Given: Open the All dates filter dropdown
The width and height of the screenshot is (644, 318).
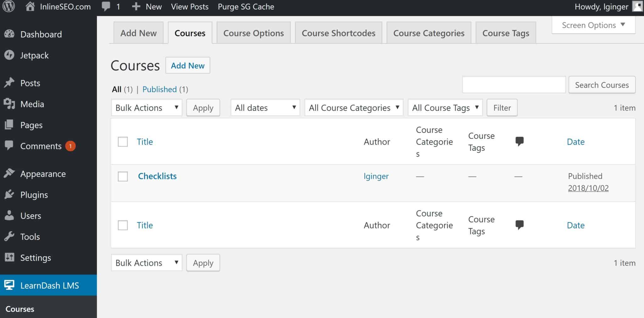Looking at the screenshot, I should click(265, 108).
